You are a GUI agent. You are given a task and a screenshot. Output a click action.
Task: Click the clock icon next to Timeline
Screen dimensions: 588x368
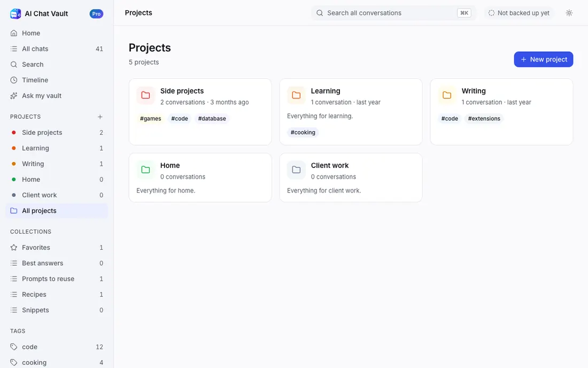14,80
